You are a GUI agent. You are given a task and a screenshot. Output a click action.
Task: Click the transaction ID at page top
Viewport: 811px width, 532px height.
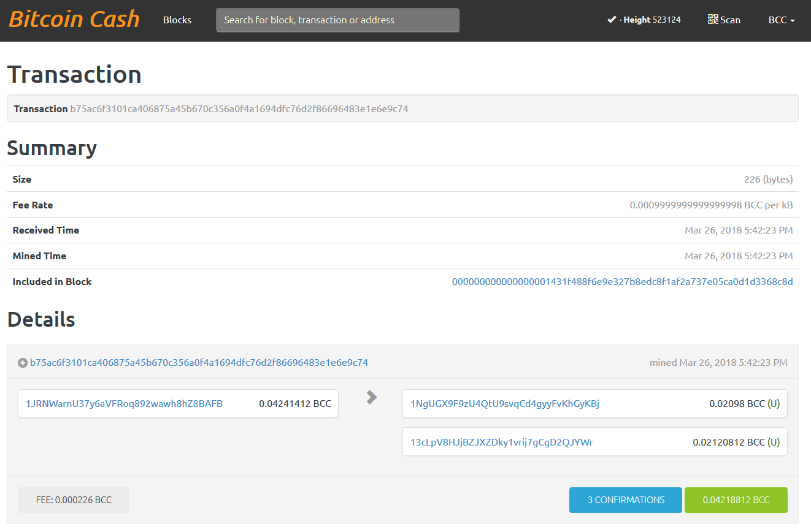click(239, 109)
